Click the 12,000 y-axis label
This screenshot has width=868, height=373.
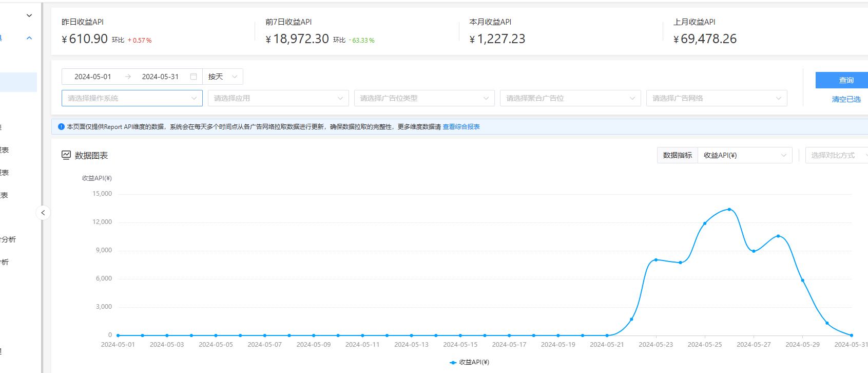(x=102, y=222)
